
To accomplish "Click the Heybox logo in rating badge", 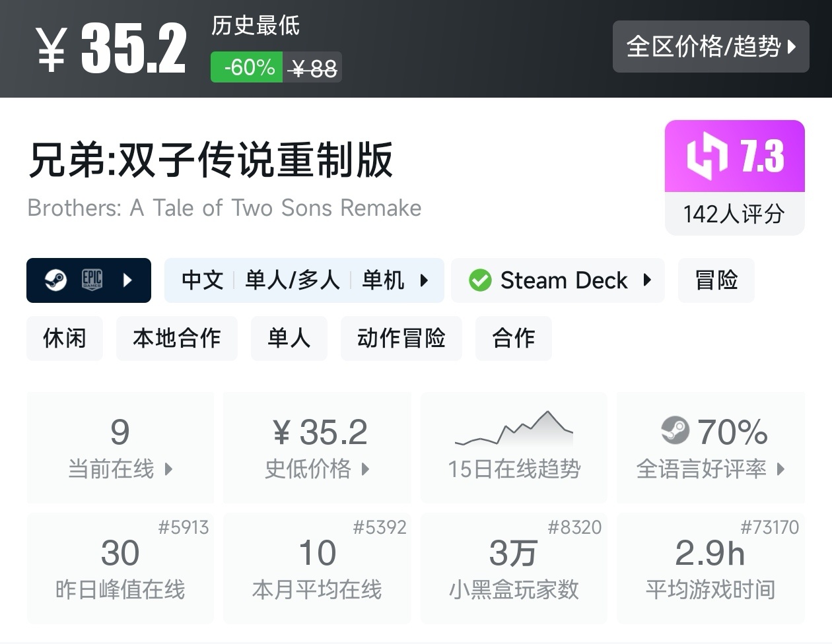I will pos(707,156).
